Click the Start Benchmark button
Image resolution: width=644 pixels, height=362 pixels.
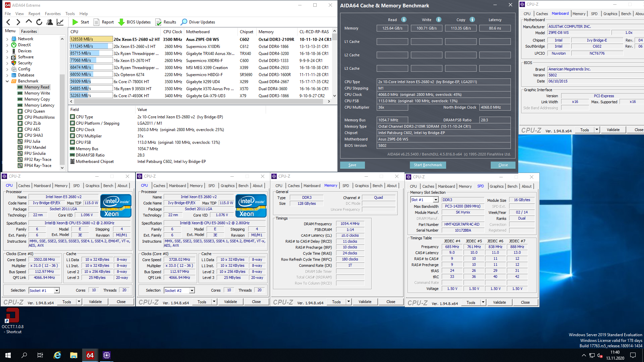pos(428,165)
